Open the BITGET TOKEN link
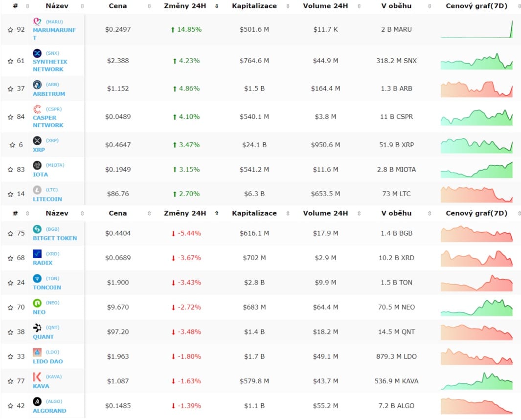Viewport: 521px width, 420px height. coord(55,238)
